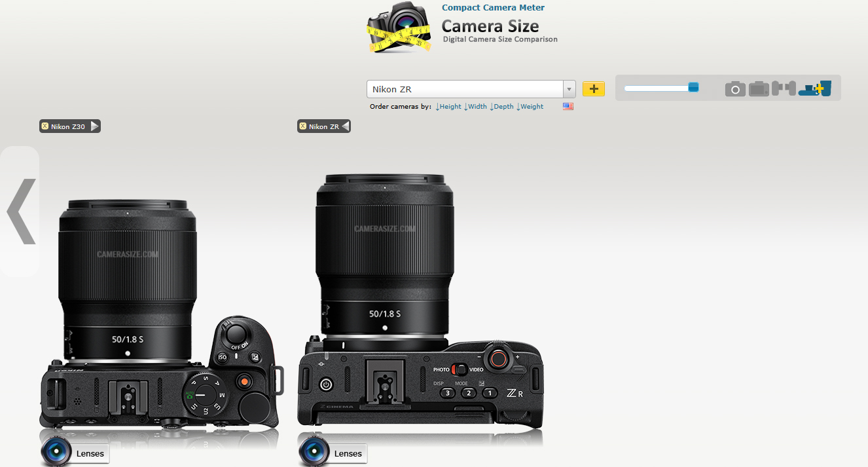Viewport: 868px width, 467px height.
Task: Switch to back view camera icon
Action: 759,88
